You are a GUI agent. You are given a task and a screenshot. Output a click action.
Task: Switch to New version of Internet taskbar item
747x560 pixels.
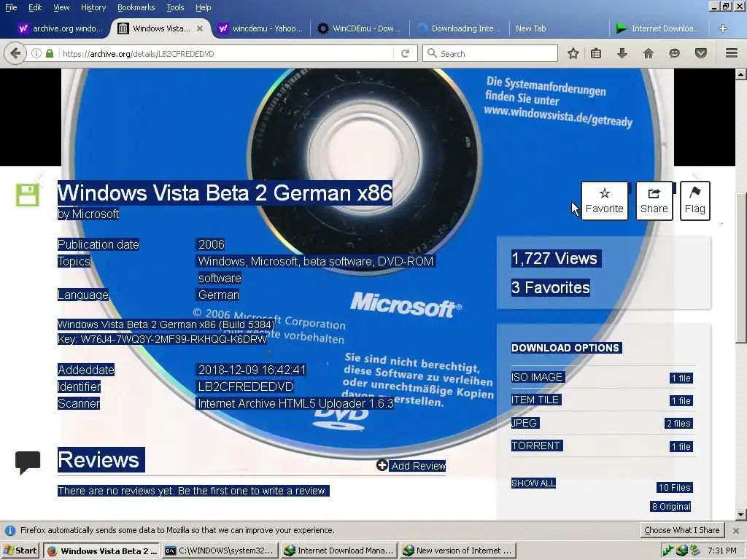click(457, 551)
